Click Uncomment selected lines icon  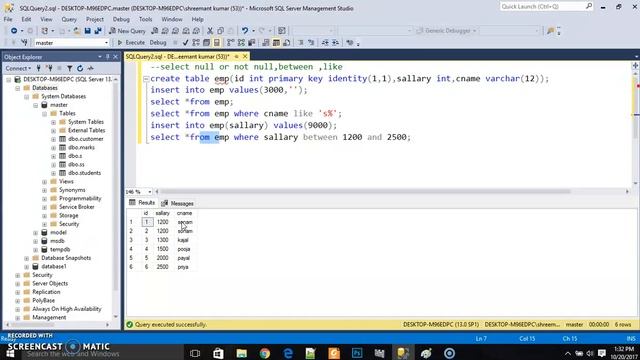311,42
